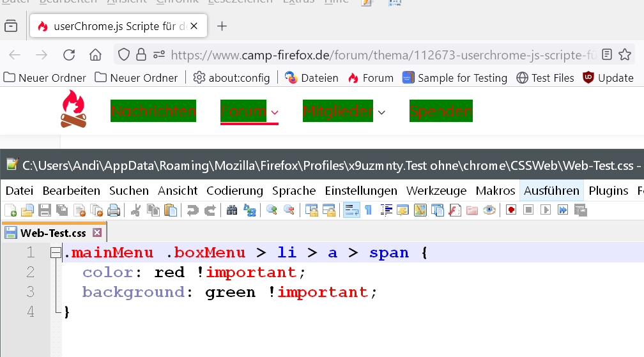The image size is (644, 357).
Task: Zoom in with the magnifier plus icon
Action: pyautogui.click(x=272, y=211)
